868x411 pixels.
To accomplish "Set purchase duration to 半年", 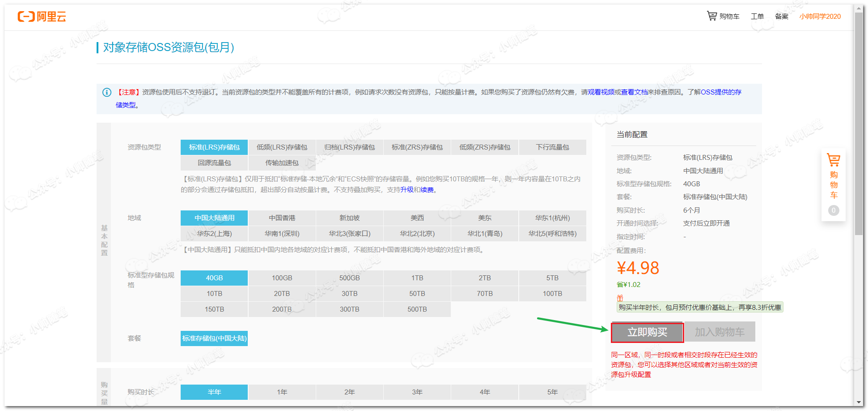I will point(214,392).
